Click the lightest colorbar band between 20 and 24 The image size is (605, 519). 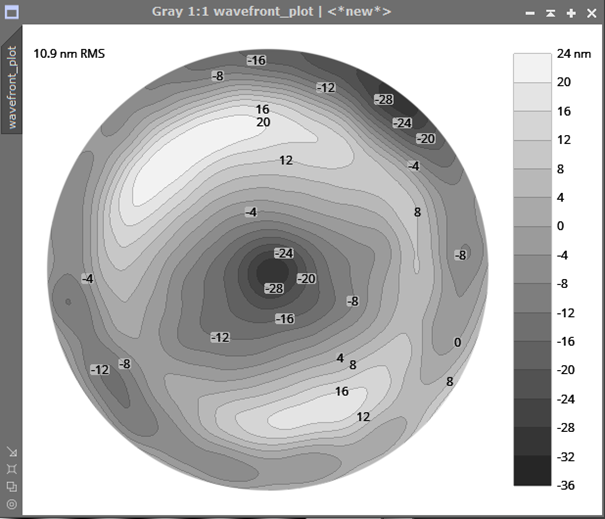pyautogui.click(x=532, y=68)
